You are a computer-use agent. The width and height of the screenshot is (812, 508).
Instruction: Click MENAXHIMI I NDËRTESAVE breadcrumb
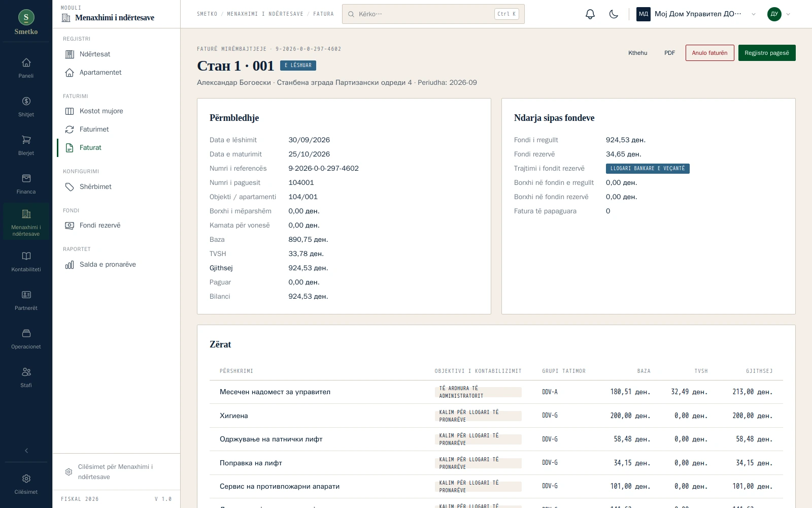265,14
